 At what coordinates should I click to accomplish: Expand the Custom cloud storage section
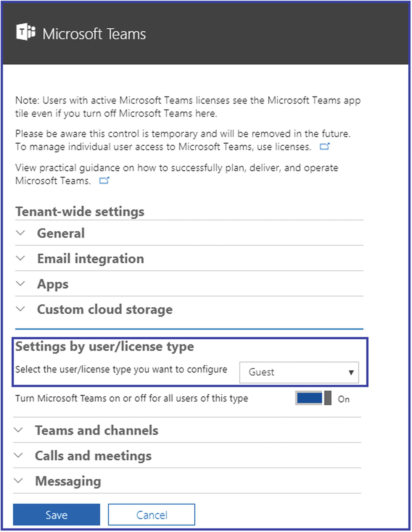point(189,309)
